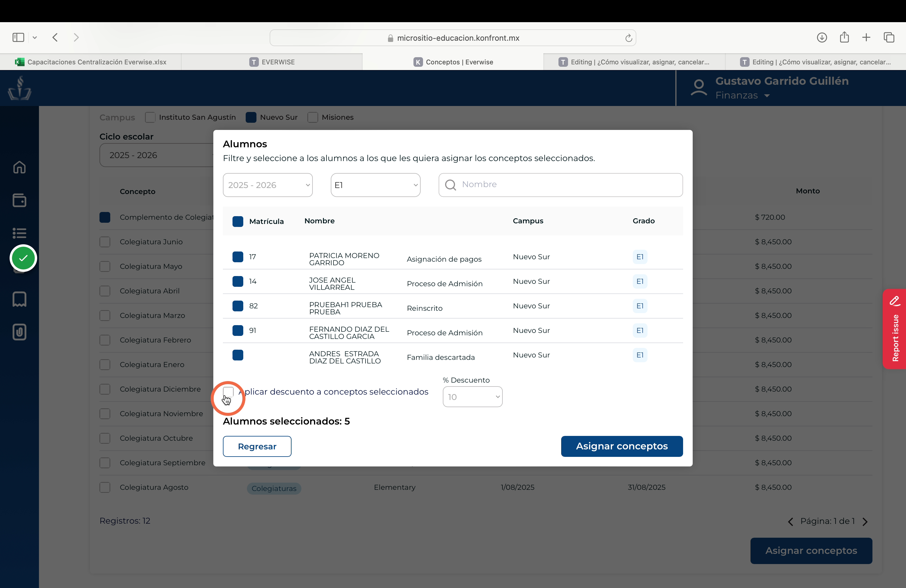The image size is (906, 588).
Task: Toggle the select-all checkbox beside Matrícula
Action: pos(238,221)
